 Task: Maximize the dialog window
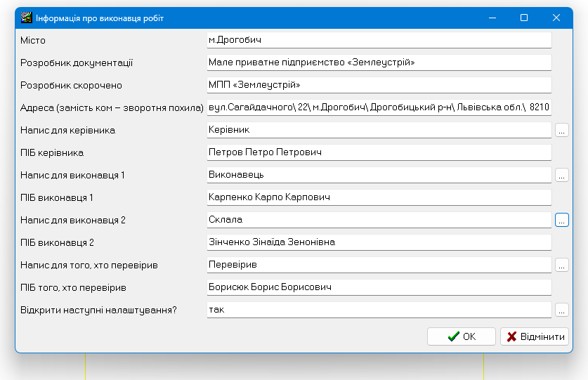[x=524, y=18]
